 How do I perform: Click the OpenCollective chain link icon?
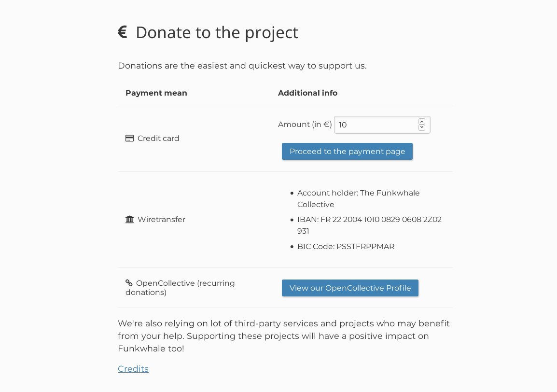tap(129, 283)
